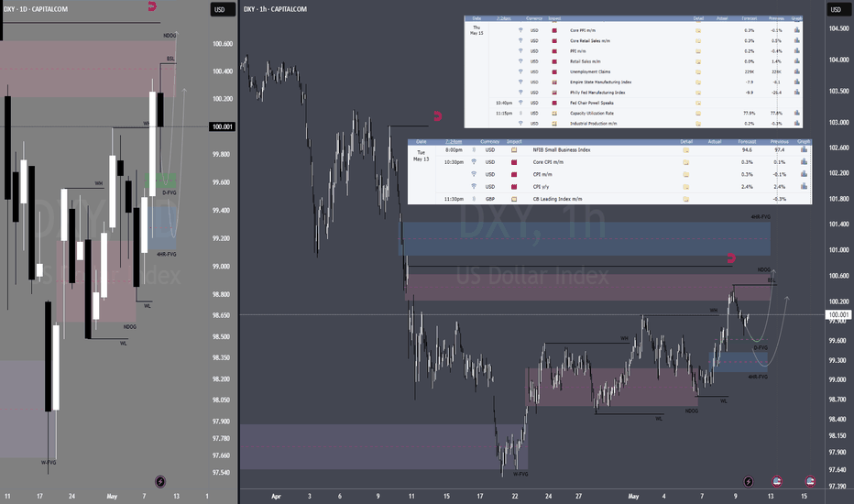Image resolution: width=854 pixels, height=504 pixels.
Task: Click the Tue May 13 date cell
Action: point(421,156)
